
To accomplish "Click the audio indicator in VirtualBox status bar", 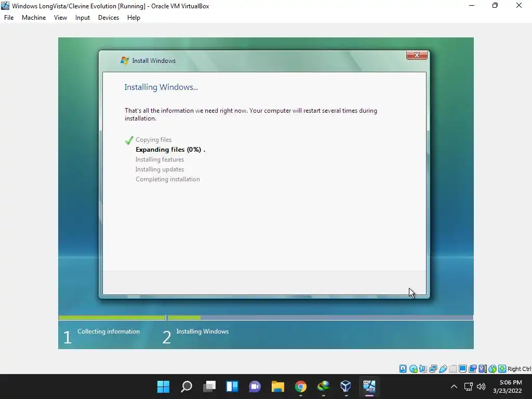I will pyautogui.click(x=423, y=369).
